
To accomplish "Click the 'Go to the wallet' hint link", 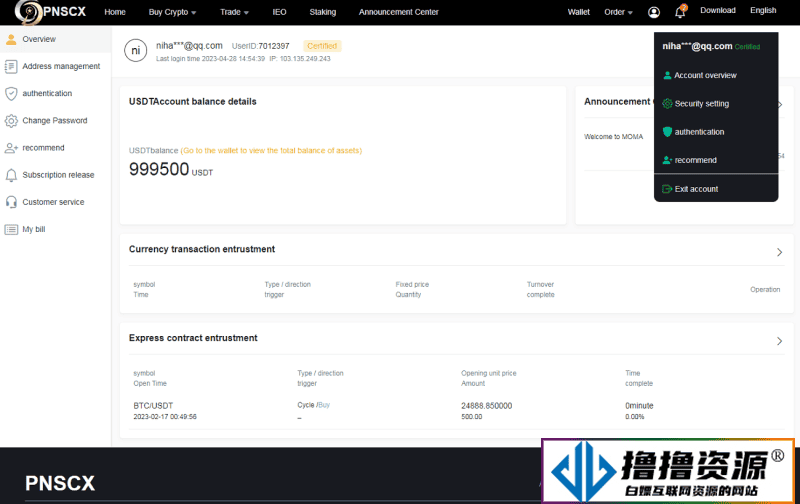I will tap(271, 150).
